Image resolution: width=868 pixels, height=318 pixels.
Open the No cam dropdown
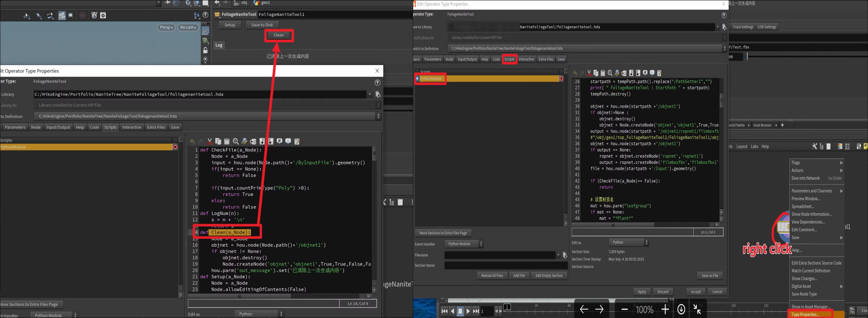point(188,27)
